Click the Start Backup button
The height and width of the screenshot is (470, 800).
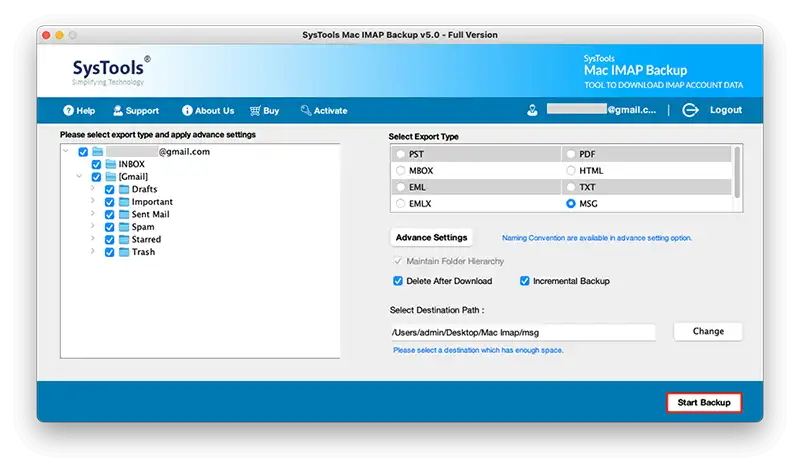tap(704, 403)
